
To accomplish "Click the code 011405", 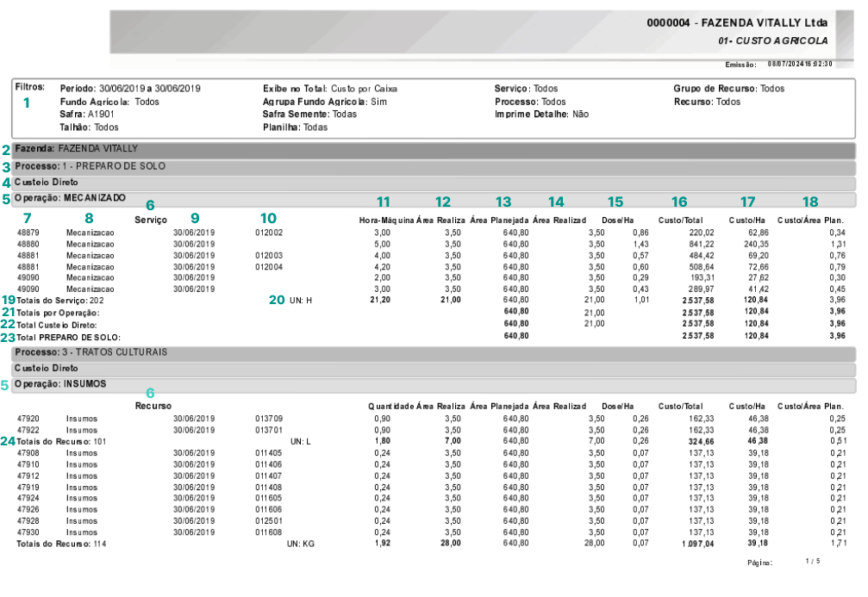I will 269,453.
